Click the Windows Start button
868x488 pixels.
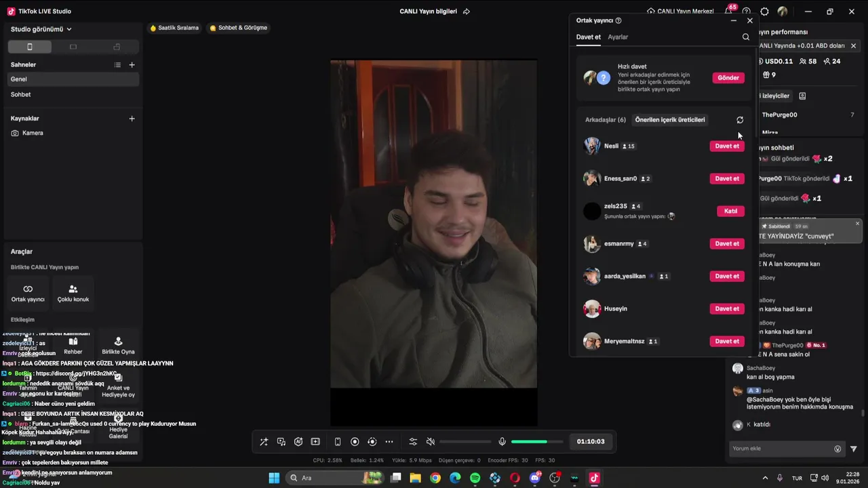point(274,478)
